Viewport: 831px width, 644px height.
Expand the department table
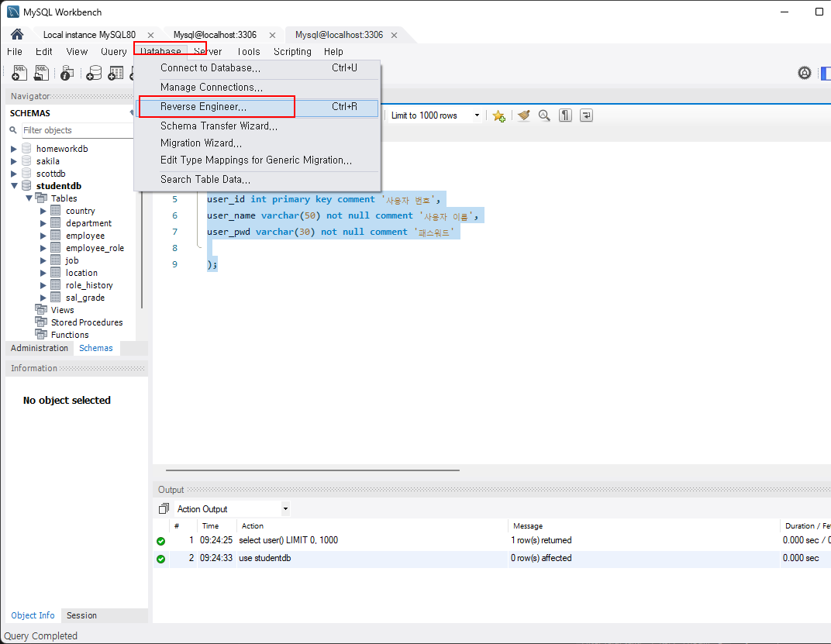pyautogui.click(x=43, y=223)
